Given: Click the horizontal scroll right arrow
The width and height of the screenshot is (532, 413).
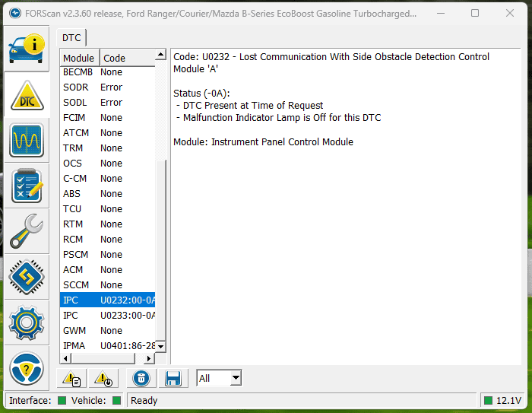Looking at the screenshot, I should click(149, 358).
